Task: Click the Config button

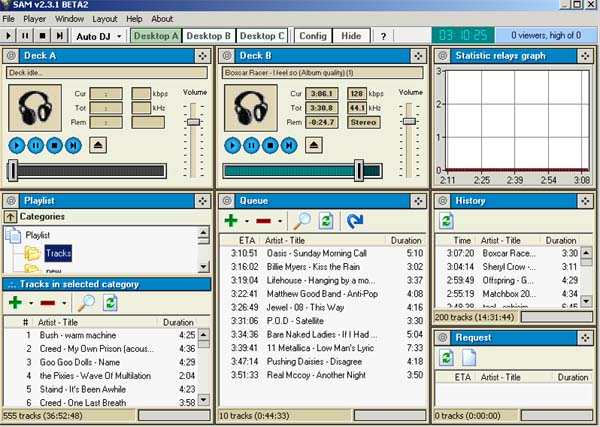Action: pyautogui.click(x=313, y=36)
